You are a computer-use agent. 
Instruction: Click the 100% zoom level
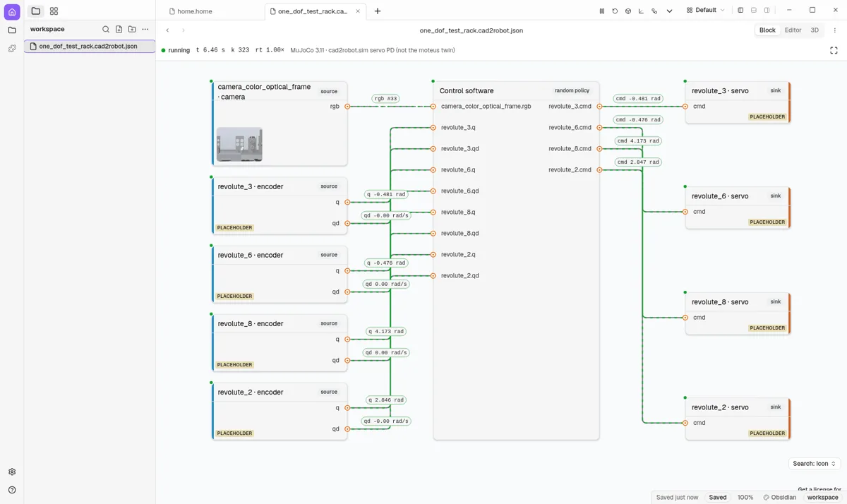[x=745, y=498]
